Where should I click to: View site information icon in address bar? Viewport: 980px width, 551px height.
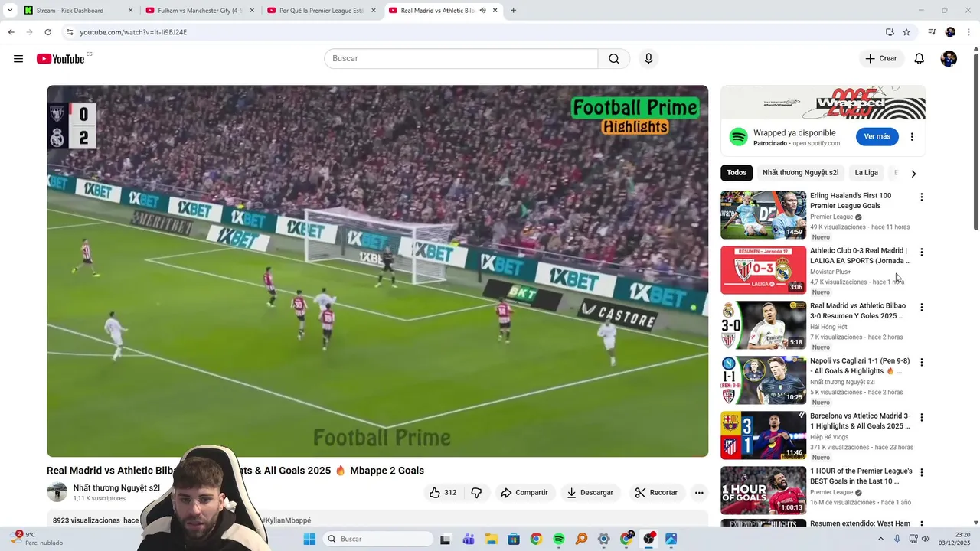[x=70, y=32]
